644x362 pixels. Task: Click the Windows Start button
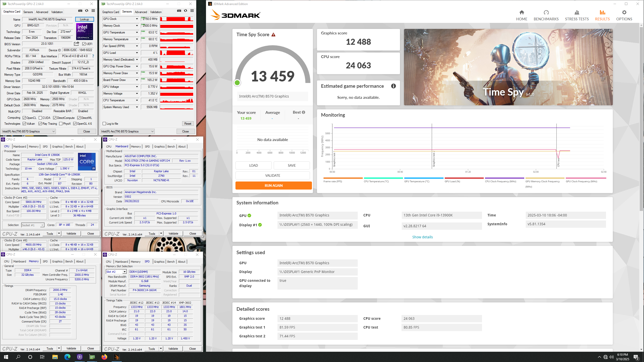pyautogui.click(x=6, y=357)
